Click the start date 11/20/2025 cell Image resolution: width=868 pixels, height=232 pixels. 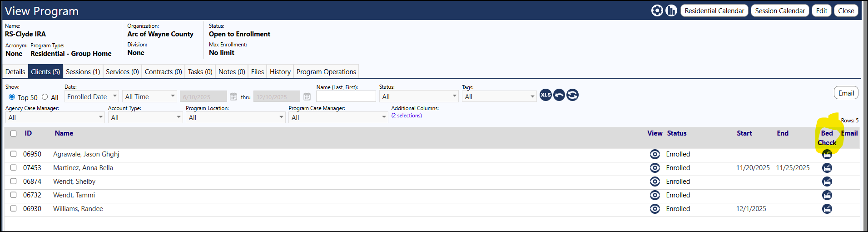[753, 168]
